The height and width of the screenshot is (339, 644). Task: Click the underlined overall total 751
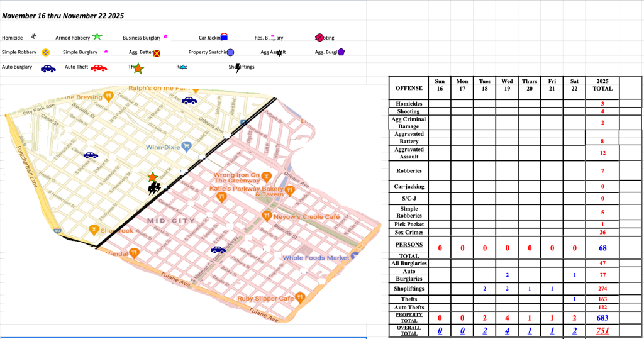pos(602,331)
